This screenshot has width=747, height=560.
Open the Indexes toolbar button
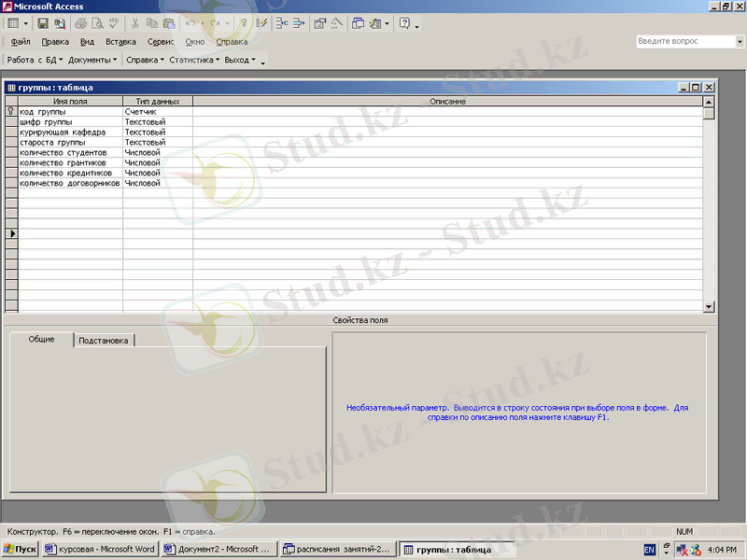[261, 23]
